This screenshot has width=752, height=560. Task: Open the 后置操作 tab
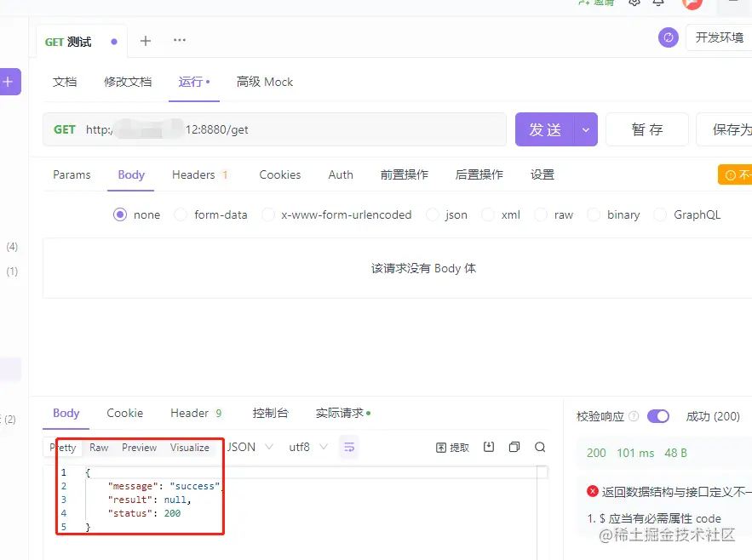tap(479, 175)
